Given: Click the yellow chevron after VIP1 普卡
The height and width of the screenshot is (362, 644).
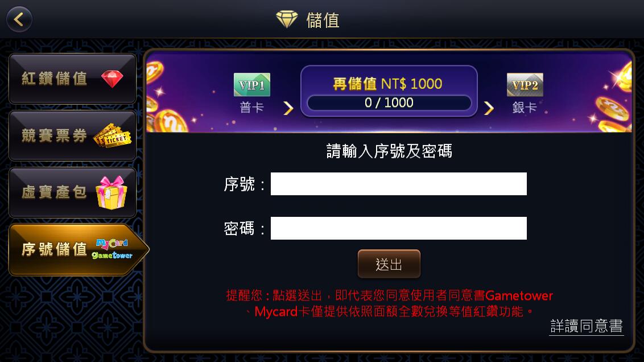Looking at the screenshot, I should (288, 108).
